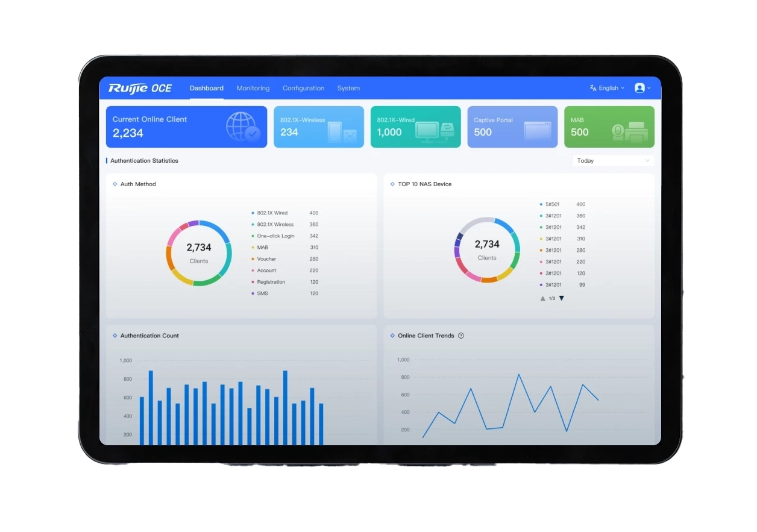Screen dimensions: 757x532
Task: Click the language translate icon
Action: click(x=593, y=88)
